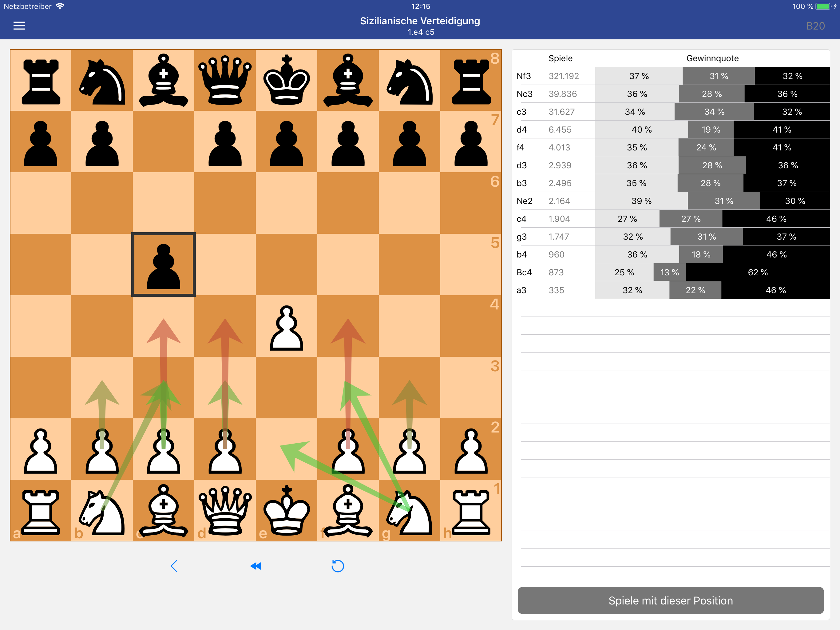Select the white king on e1
840x630 pixels.
tap(286, 511)
